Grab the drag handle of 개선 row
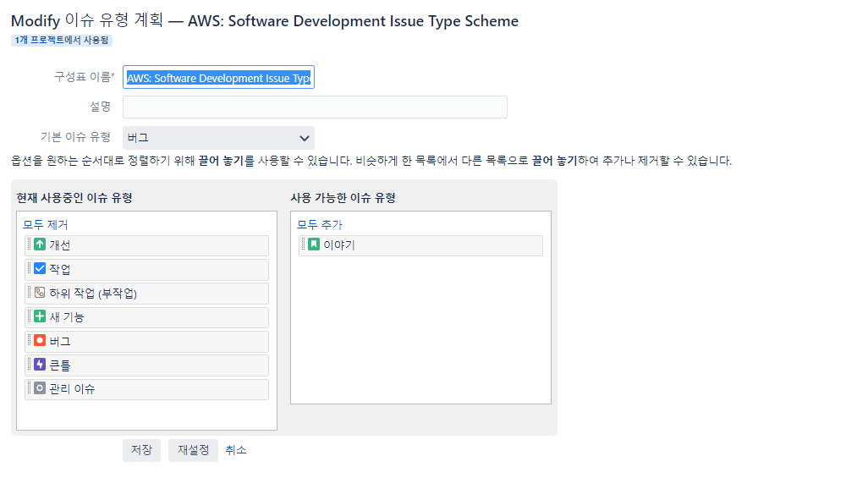Viewport: 868px width, 478px height. [30, 244]
